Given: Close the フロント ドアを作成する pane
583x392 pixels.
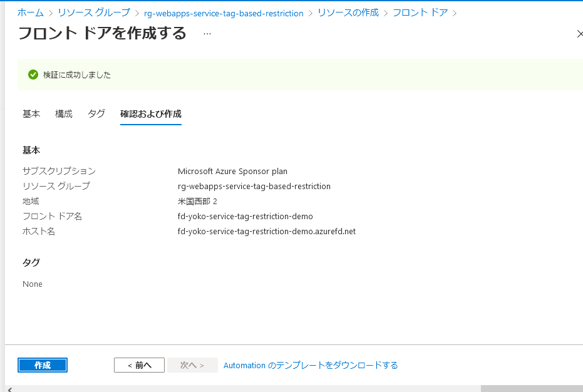Looking at the screenshot, I should (x=579, y=34).
